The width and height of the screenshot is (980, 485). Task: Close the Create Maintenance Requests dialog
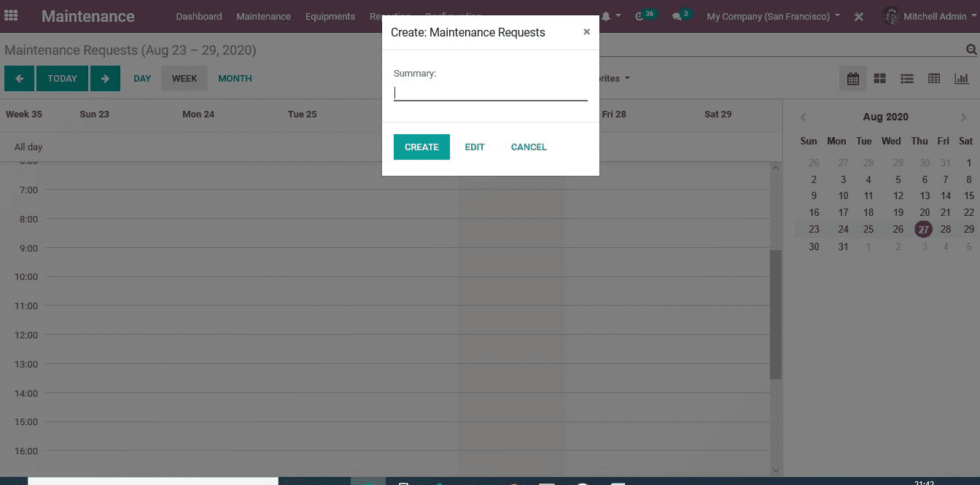pyautogui.click(x=586, y=32)
